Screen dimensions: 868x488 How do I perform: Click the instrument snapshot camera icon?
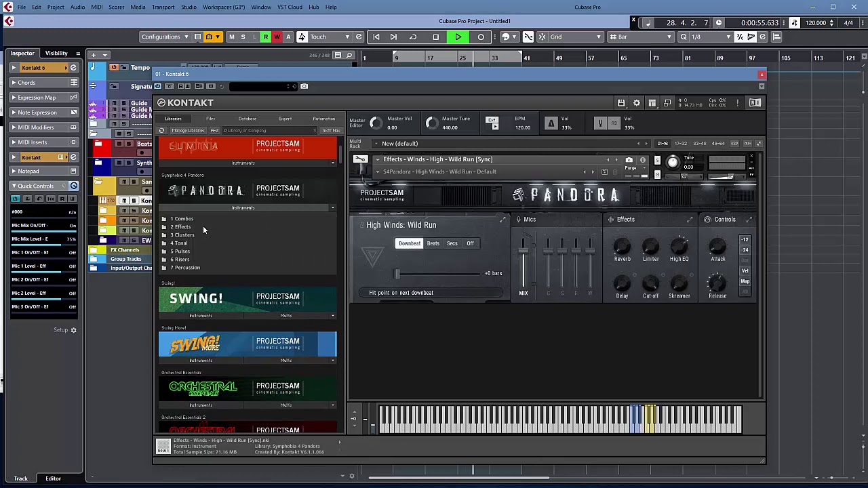(x=629, y=160)
